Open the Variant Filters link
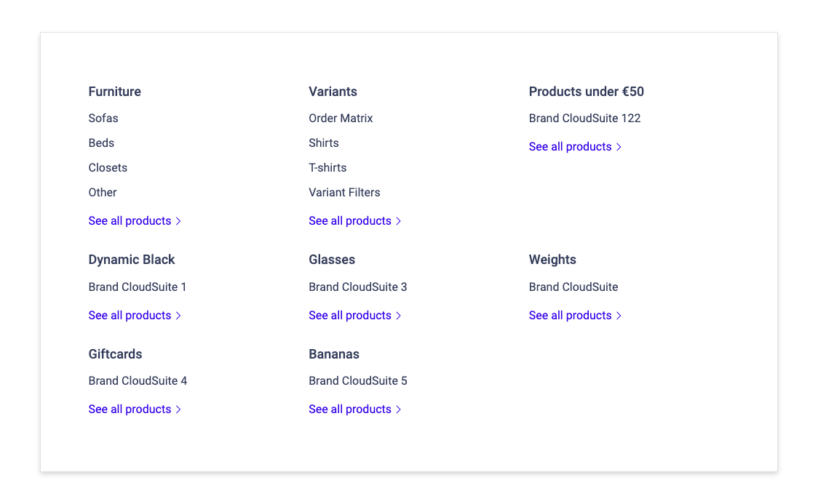This screenshot has height=504, width=818. [344, 192]
